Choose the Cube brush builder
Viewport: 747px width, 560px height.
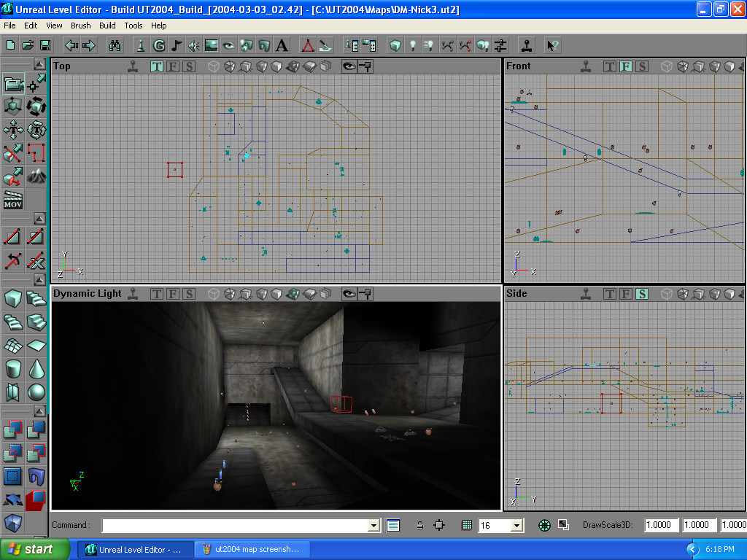click(x=13, y=299)
